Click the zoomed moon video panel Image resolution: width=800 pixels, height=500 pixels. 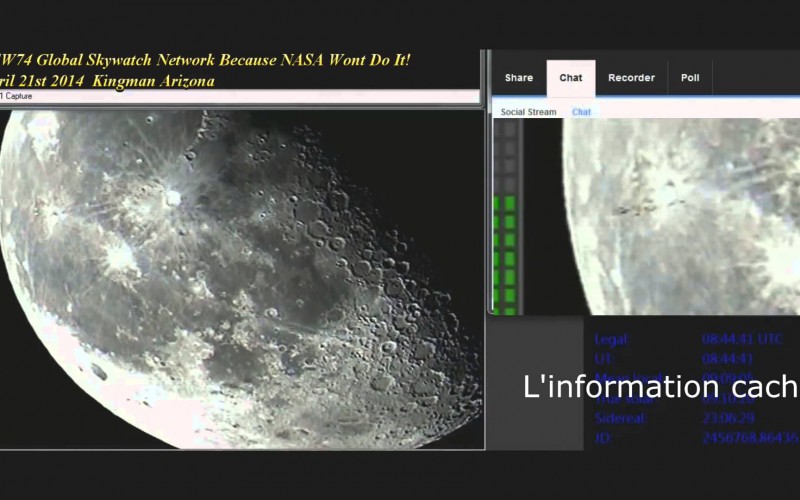pyautogui.click(x=662, y=217)
